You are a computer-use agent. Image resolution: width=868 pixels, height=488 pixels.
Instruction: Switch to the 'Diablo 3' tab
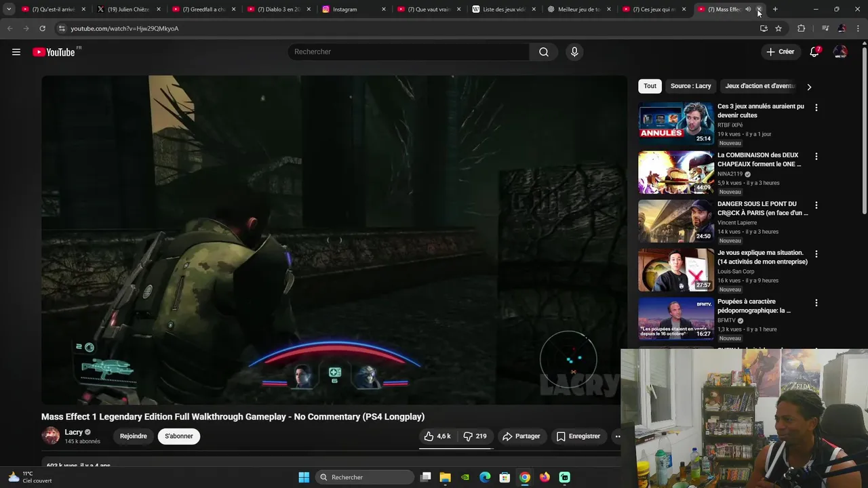278,9
